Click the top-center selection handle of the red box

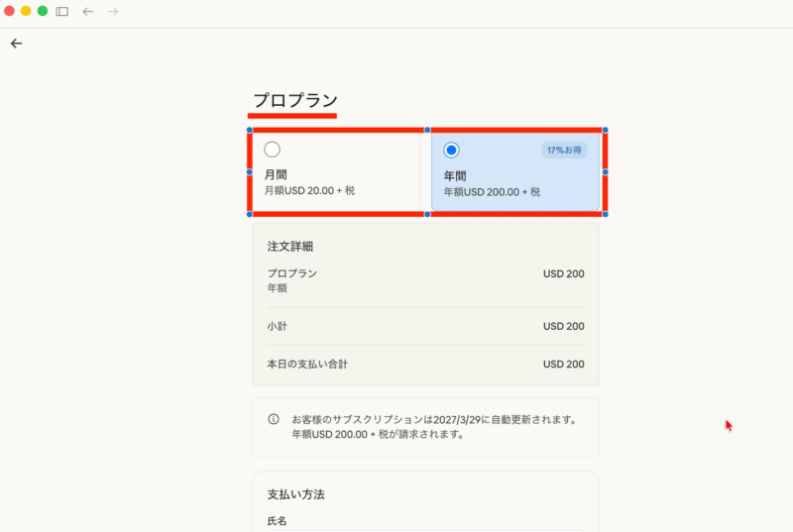427,130
